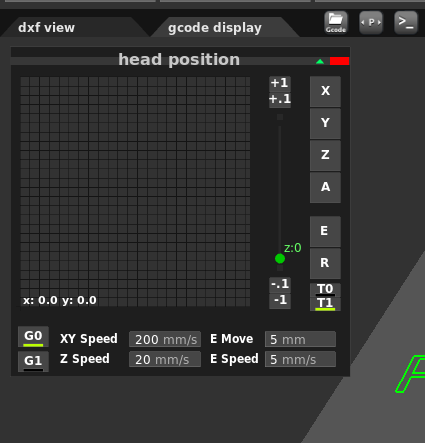Click the Y axis home button
The width and height of the screenshot is (425, 443).
[325, 123]
